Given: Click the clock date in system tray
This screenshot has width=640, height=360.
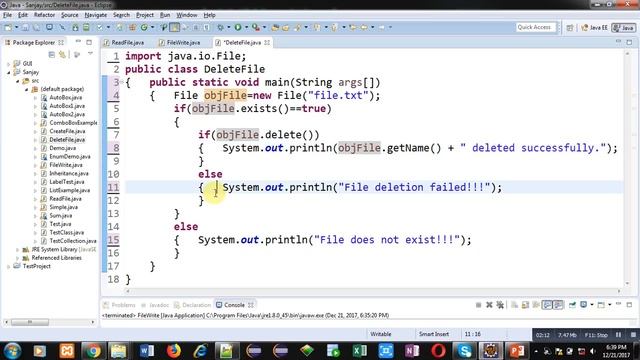Looking at the screenshot, I should [616, 355].
